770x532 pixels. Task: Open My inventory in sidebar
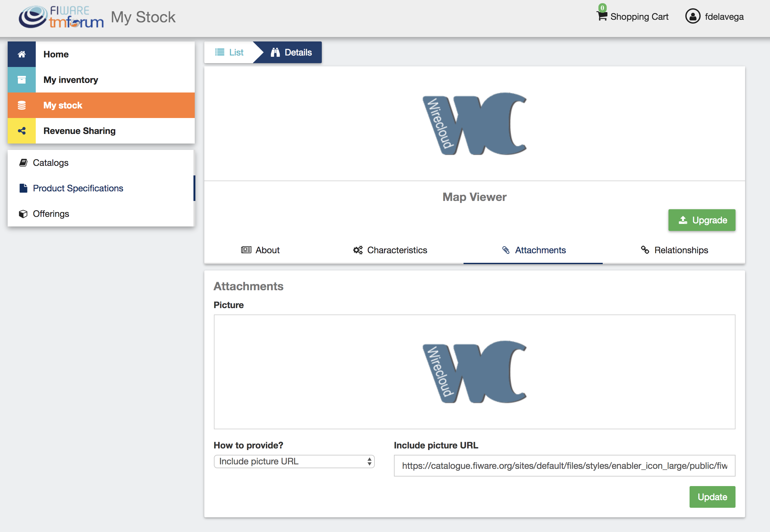101,80
